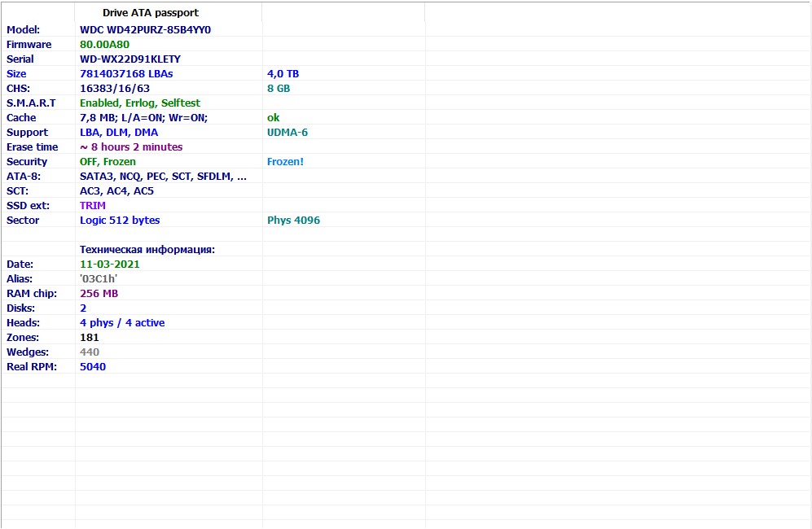This screenshot has width=812, height=529.
Task: Select CHS value '16383/16/63'
Action: (115, 89)
